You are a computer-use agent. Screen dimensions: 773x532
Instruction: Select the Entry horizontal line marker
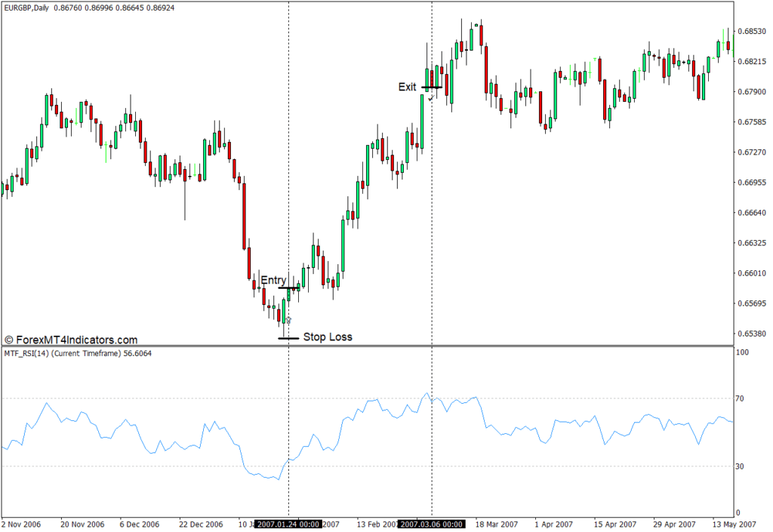289,288
